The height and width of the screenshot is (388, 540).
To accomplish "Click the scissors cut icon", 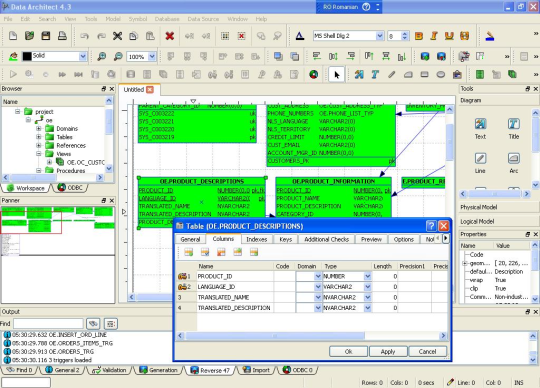I will tap(117, 36).
